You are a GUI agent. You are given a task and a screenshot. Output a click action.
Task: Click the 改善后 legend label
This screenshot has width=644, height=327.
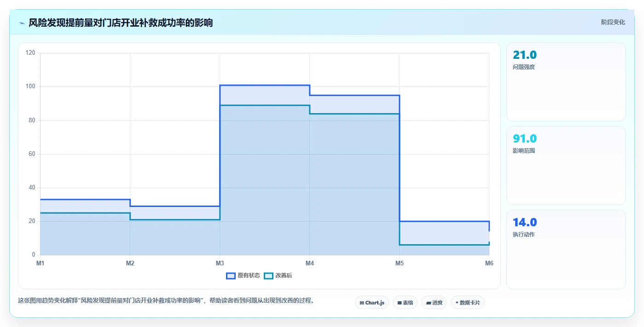click(284, 275)
